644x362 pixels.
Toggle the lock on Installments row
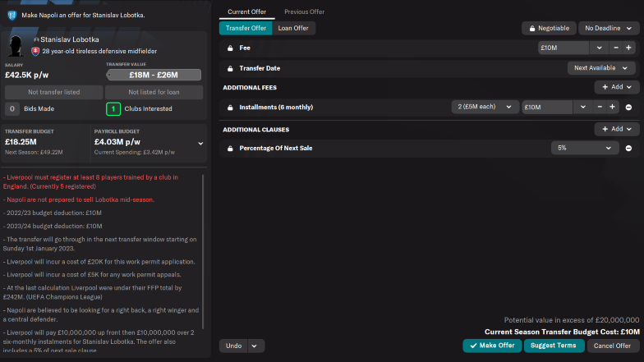pos(230,108)
